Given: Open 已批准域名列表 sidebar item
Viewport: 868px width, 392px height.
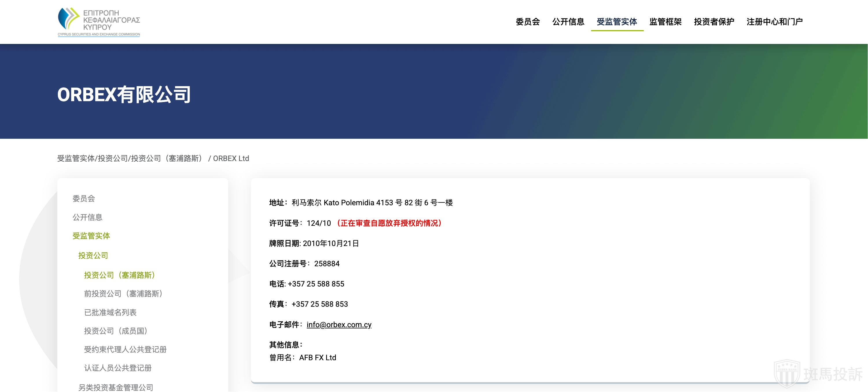Looking at the screenshot, I should (110, 313).
